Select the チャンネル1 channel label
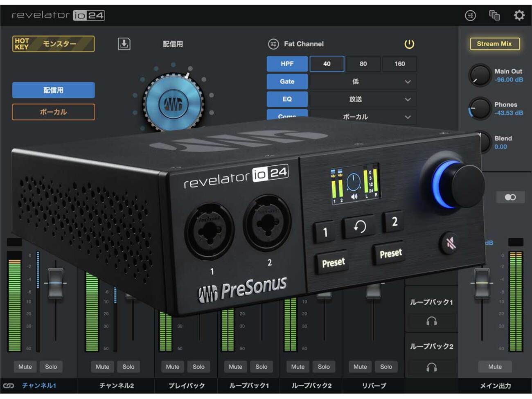Image resolution: width=532 pixels, height=399 pixels. click(39, 385)
